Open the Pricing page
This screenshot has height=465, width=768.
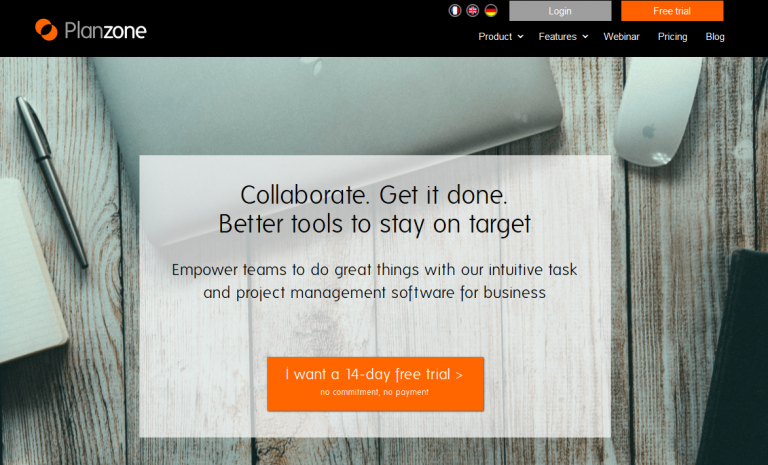coord(672,37)
